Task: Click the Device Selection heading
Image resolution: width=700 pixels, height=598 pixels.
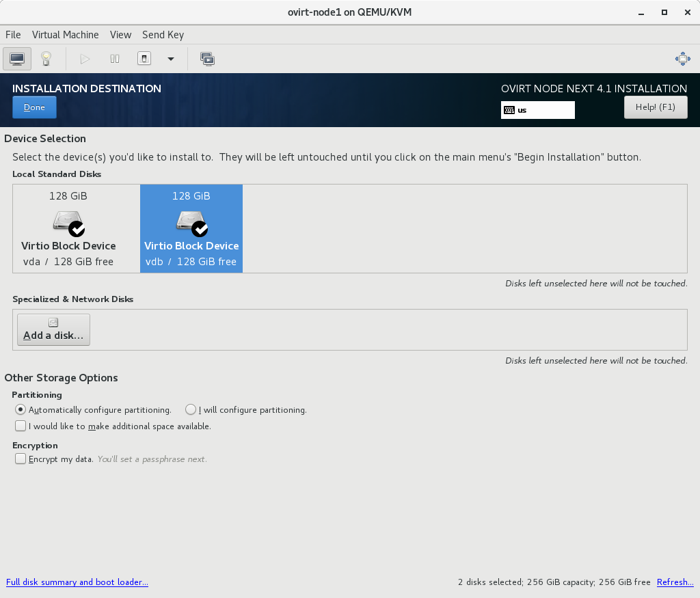Action: coord(45,138)
